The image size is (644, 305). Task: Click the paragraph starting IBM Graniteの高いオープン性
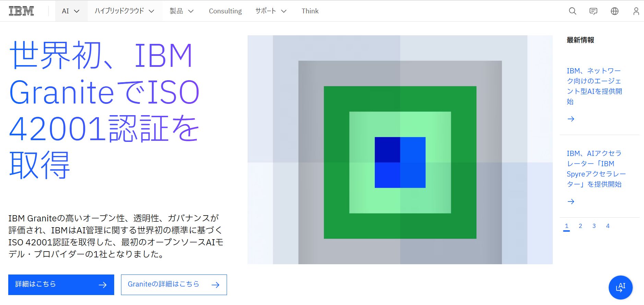pyautogui.click(x=116, y=236)
